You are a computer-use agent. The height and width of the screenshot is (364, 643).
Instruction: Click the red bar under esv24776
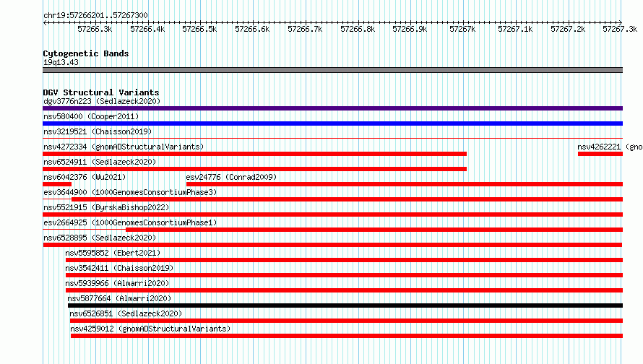pyautogui.click(x=405, y=184)
